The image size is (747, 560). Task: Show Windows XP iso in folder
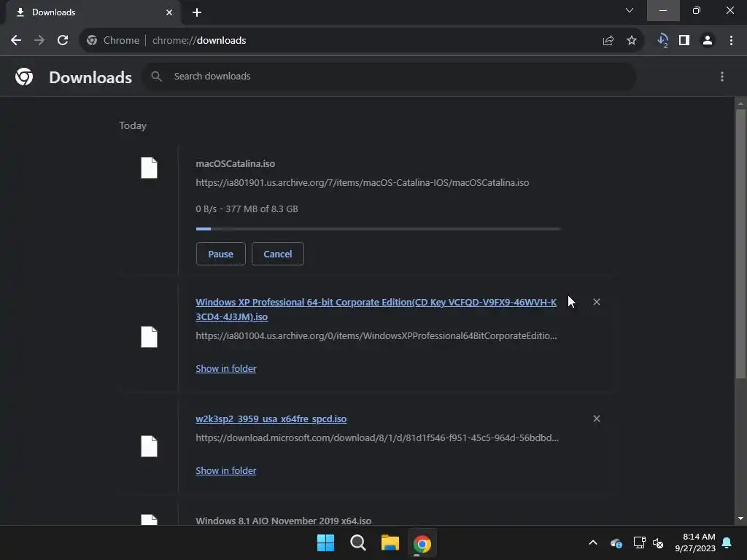point(226,368)
